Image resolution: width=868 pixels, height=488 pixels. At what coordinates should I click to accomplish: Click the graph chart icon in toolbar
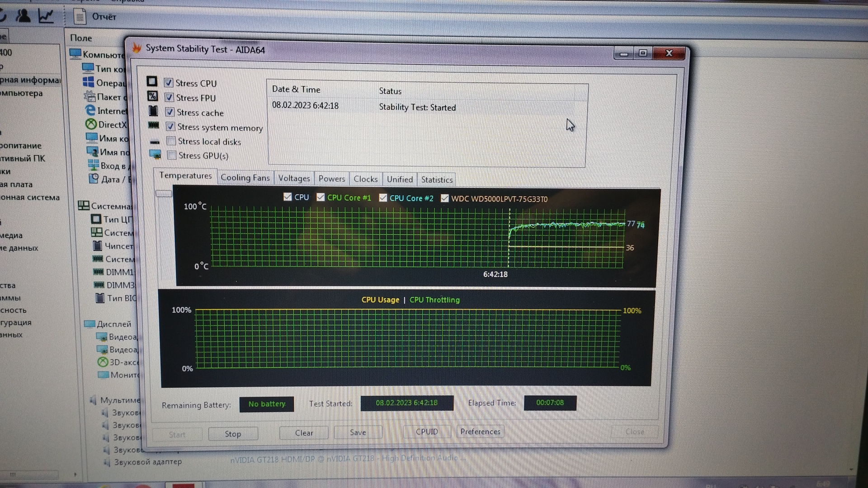46,16
